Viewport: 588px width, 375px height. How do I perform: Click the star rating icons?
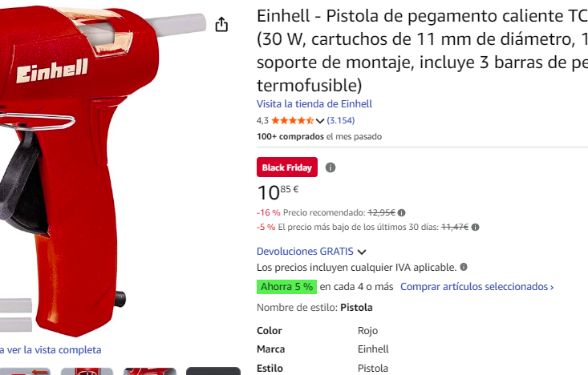coord(293,121)
